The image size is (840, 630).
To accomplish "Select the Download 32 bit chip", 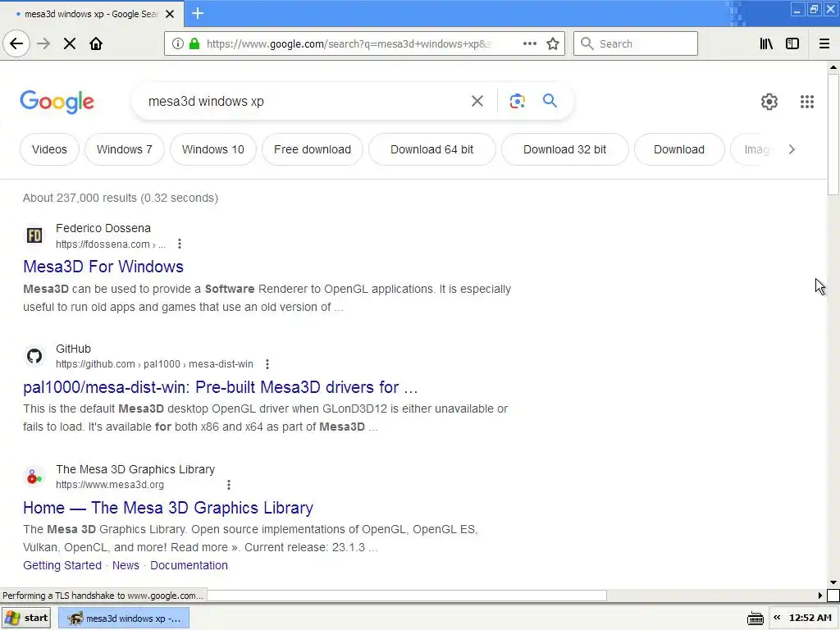I will [564, 149].
